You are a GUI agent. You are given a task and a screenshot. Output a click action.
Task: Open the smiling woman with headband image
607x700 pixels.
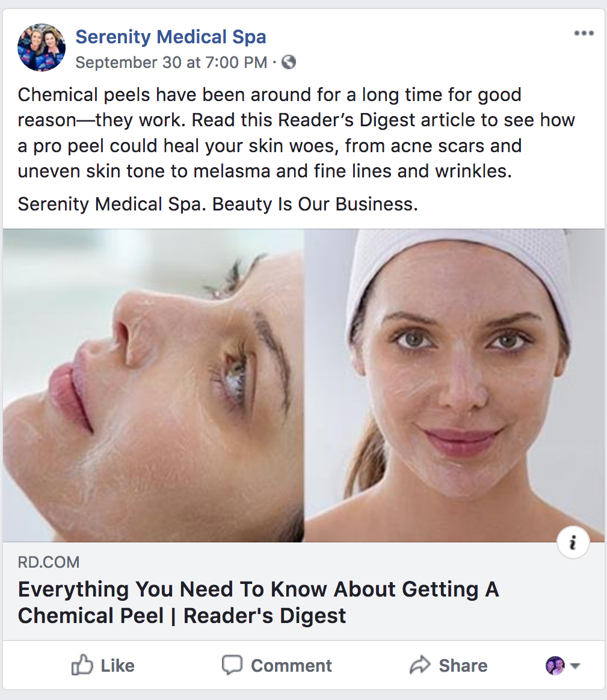pos(455,385)
